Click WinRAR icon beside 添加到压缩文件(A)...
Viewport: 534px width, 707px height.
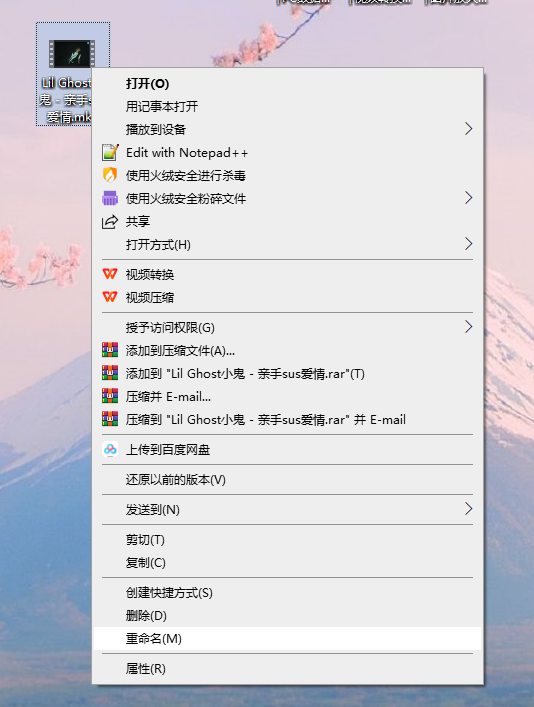pyautogui.click(x=110, y=350)
